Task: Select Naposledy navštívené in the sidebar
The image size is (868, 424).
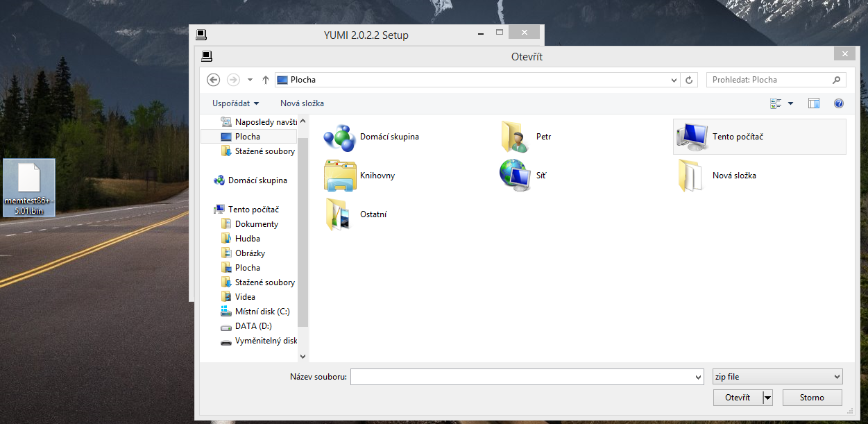Action: 259,121
